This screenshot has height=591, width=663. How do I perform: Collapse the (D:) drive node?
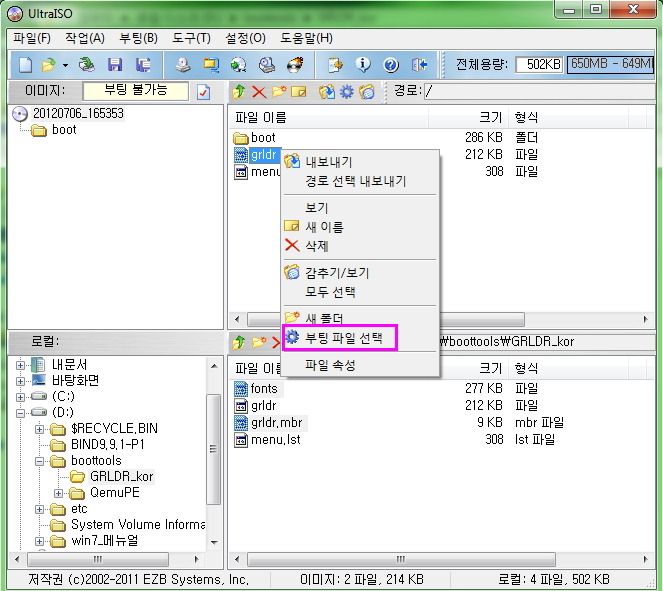(x=20, y=413)
